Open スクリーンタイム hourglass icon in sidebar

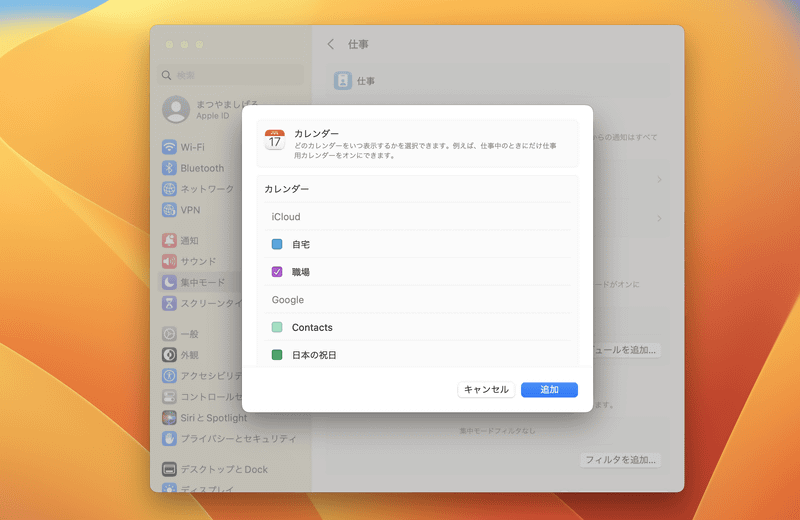point(169,303)
